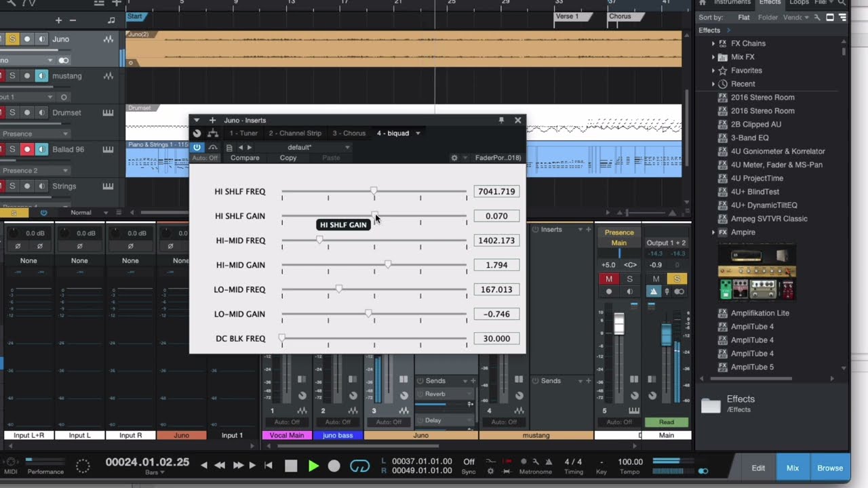Remove track with the minus icon
Viewport: 868px width, 488px height.
[73, 20]
